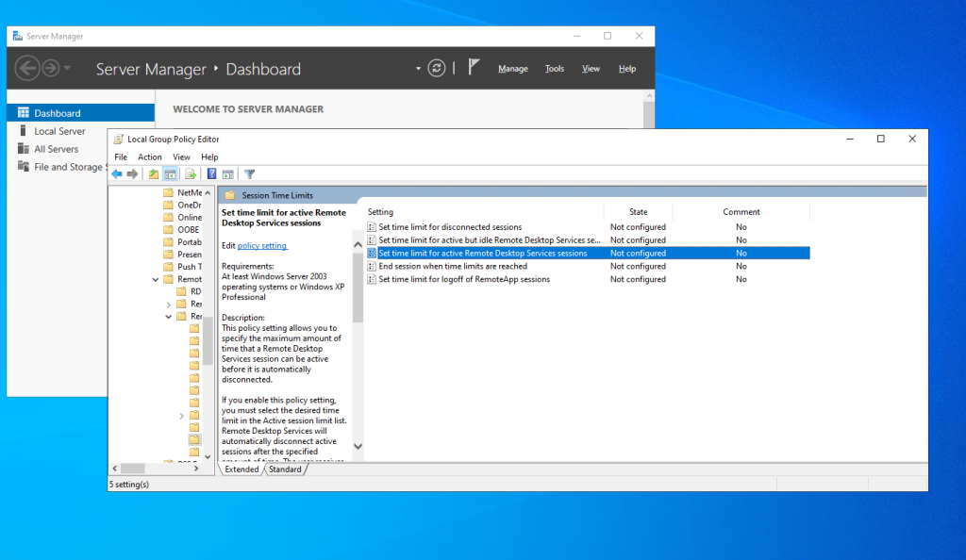This screenshot has width=966, height=560.
Task: Open File menu in Local Group Policy Editor
Action: click(121, 156)
